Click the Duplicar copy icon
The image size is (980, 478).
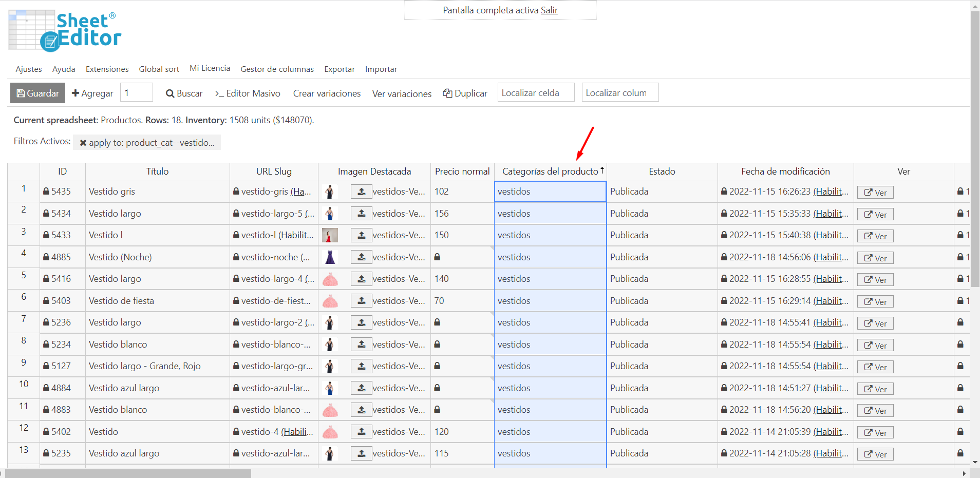tap(448, 93)
